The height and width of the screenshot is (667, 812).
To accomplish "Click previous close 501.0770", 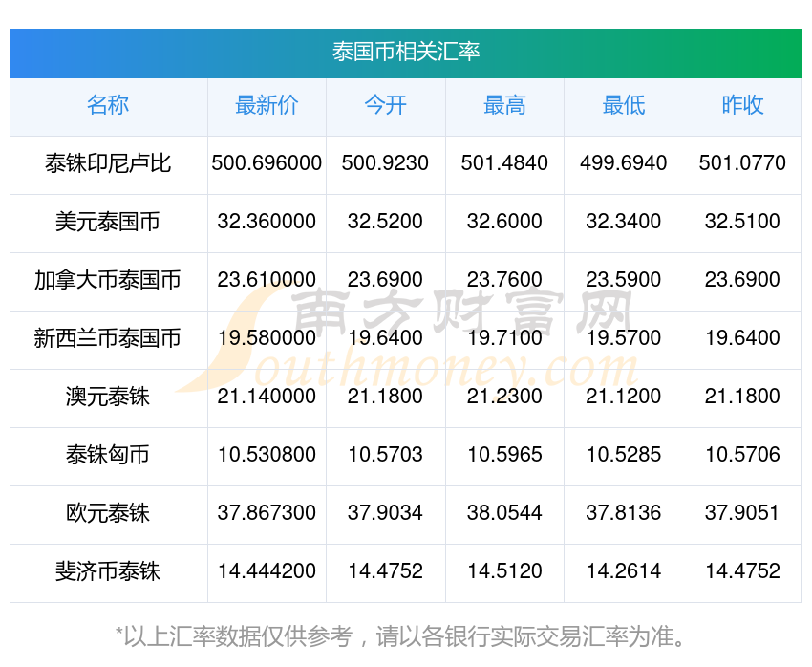I will point(742,163).
